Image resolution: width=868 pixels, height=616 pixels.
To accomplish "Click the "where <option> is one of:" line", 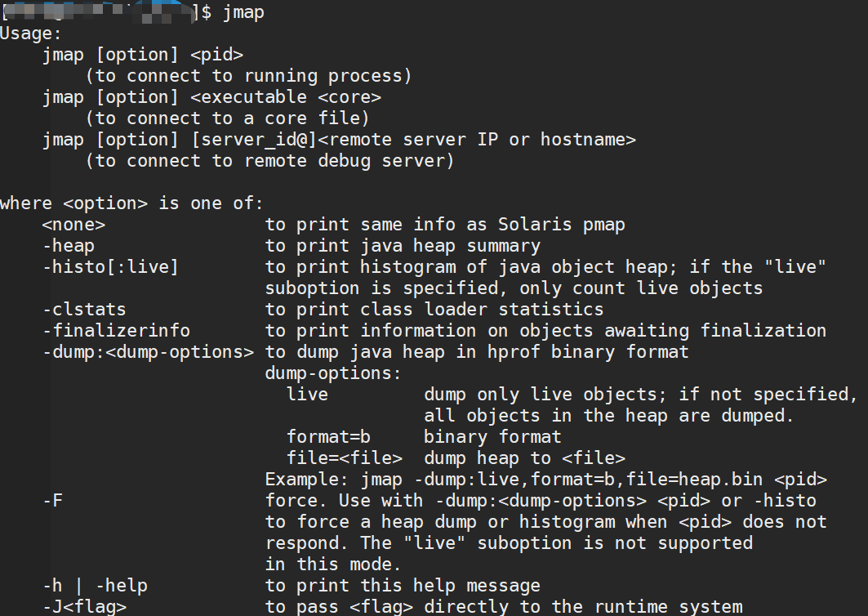I will [x=131, y=203].
